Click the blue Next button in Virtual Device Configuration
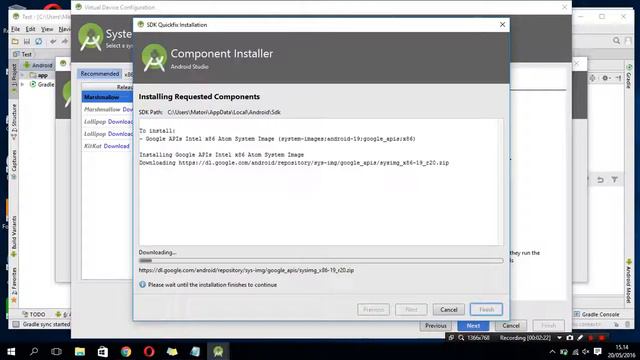The height and width of the screenshot is (360, 640). [473, 325]
